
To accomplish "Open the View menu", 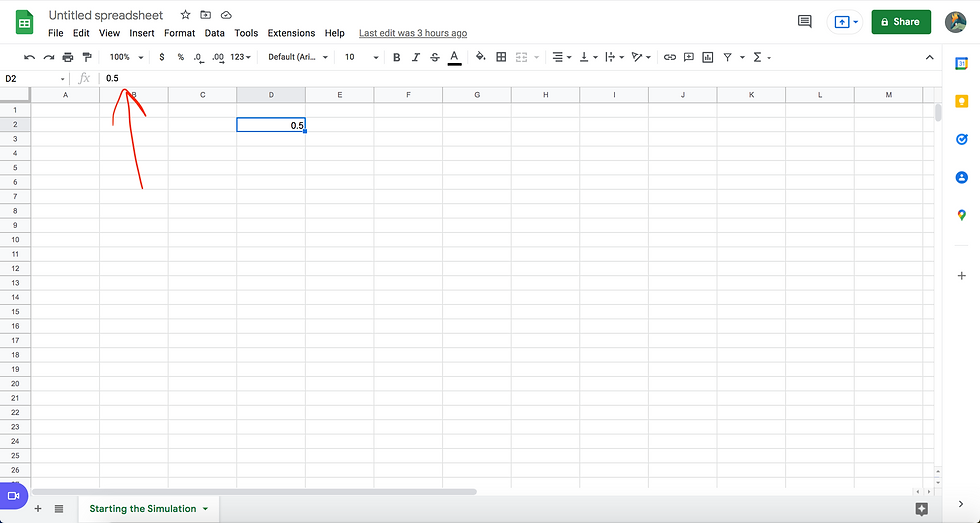I will tap(109, 33).
